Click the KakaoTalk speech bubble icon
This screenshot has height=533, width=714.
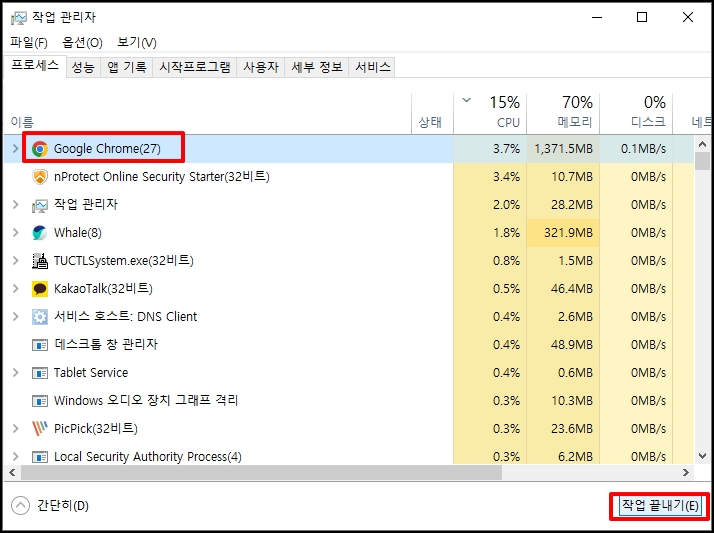click(x=40, y=289)
